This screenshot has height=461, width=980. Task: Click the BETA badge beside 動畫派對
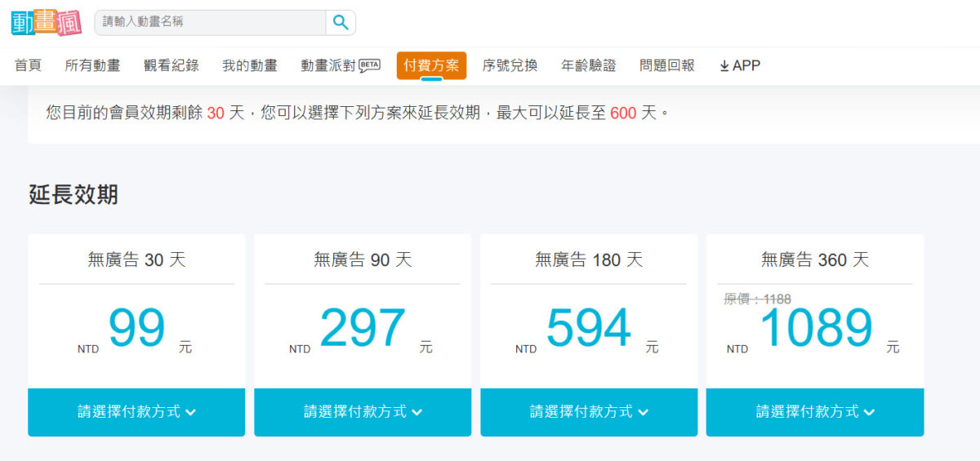(370, 65)
